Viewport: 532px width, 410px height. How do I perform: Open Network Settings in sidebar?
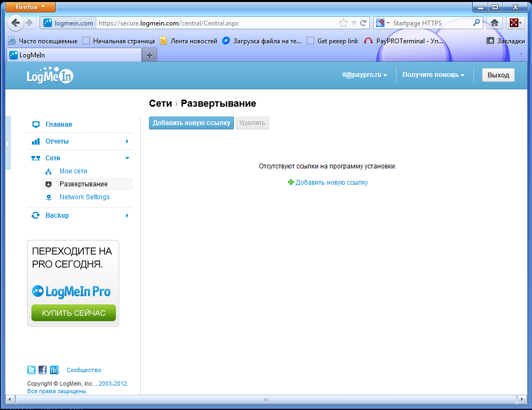pyautogui.click(x=85, y=197)
